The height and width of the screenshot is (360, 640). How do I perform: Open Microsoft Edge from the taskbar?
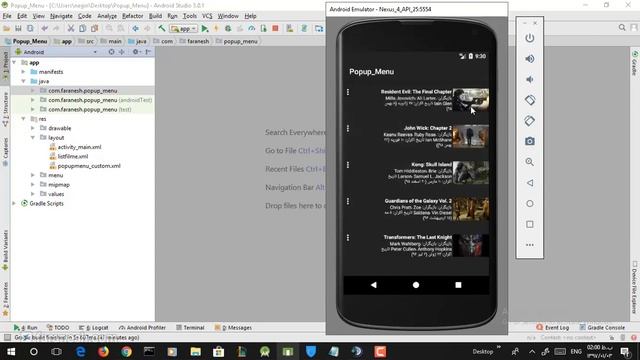[80, 351]
